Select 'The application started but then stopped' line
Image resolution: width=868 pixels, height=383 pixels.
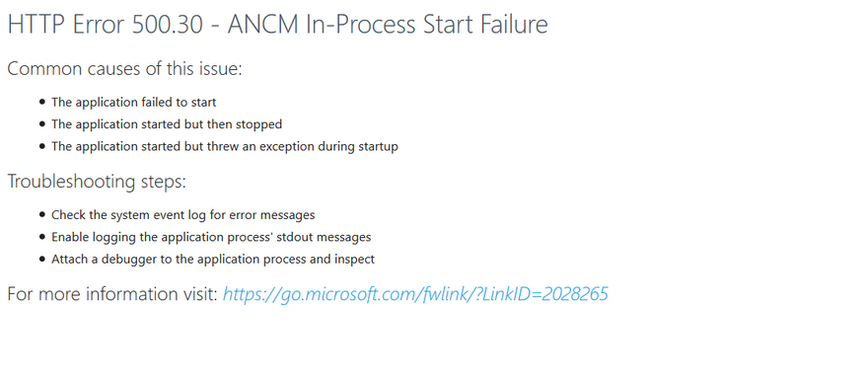coord(167,124)
